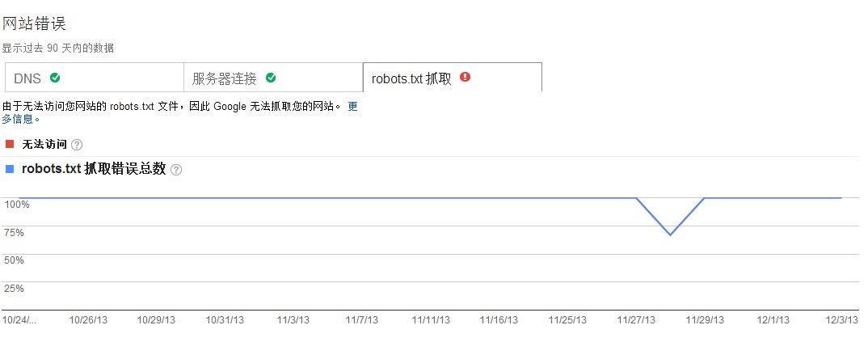Switch to the DNS tab
Viewport: 868px width, 338px height.
coord(94,78)
